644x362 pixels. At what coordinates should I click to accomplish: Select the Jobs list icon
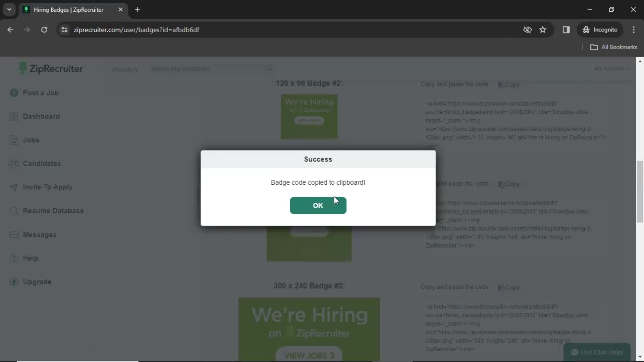point(14,140)
